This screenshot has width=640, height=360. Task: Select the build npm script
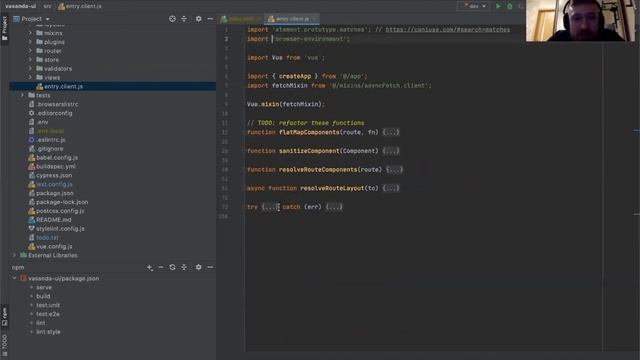(43, 296)
